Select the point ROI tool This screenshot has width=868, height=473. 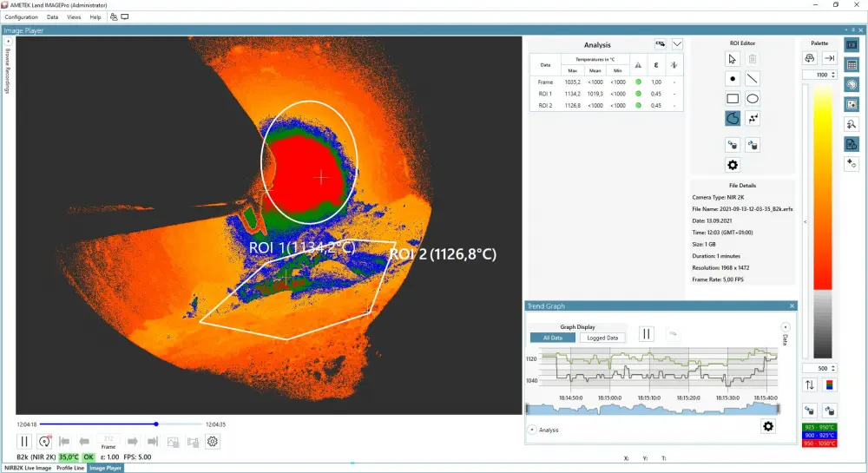(x=733, y=78)
